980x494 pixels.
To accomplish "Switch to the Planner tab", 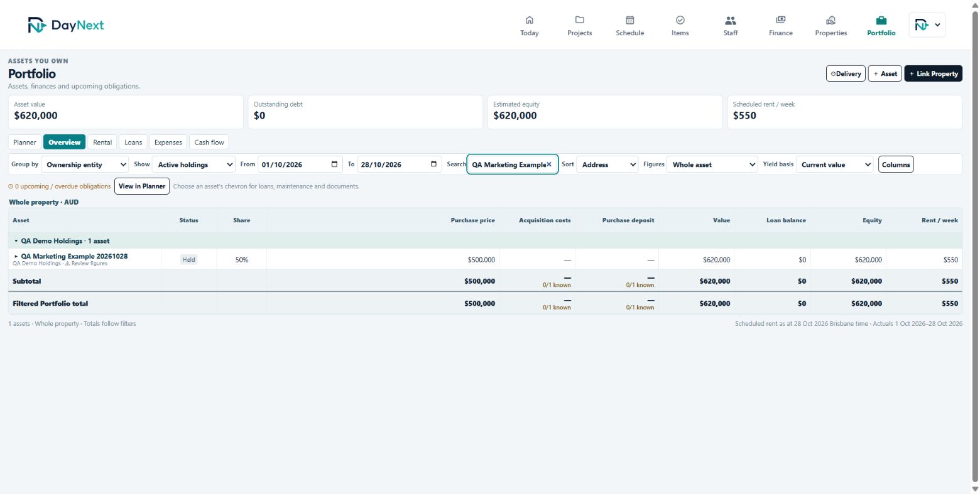I will pyautogui.click(x=24, y=142).
